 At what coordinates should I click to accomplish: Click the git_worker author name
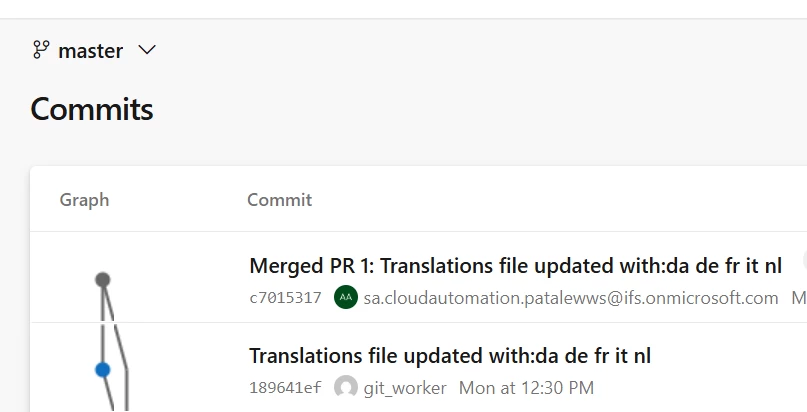tap(405, 388)
